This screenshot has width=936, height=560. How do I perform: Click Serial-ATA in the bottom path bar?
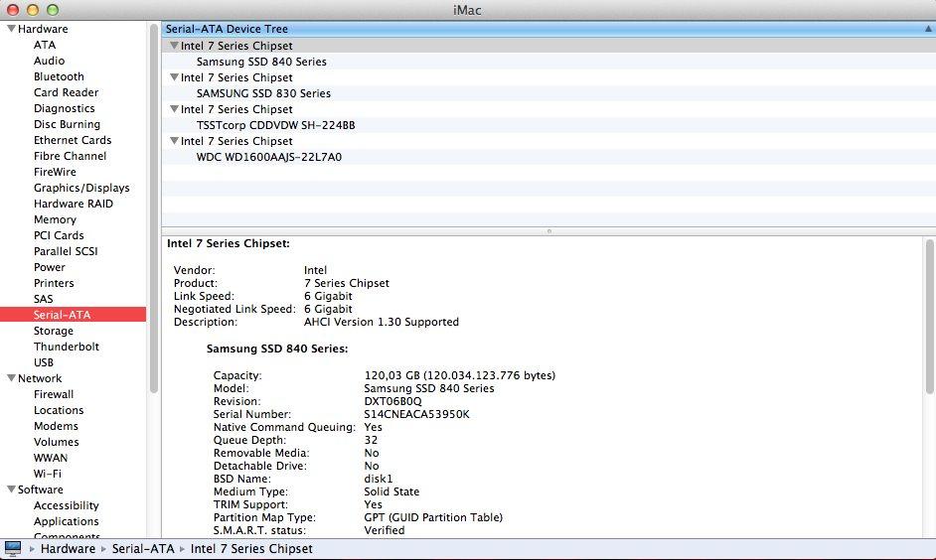[x=143, y=549]
